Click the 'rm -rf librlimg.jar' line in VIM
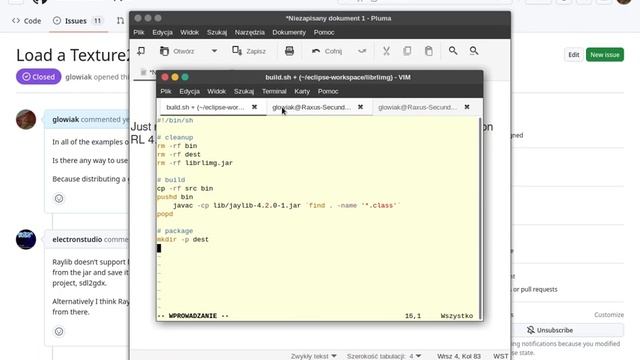This screenshot has width=640, height=360. tap(195, 163)
